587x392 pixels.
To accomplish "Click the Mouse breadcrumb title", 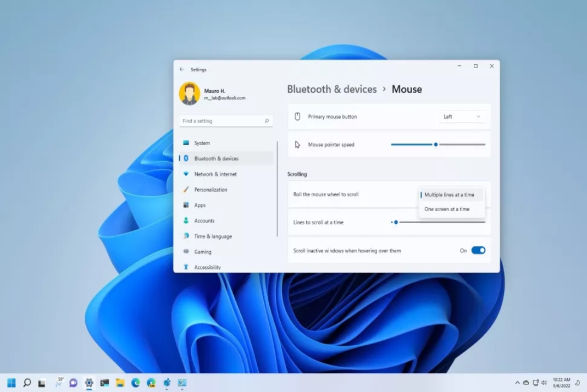I will [x=407, y=89].
